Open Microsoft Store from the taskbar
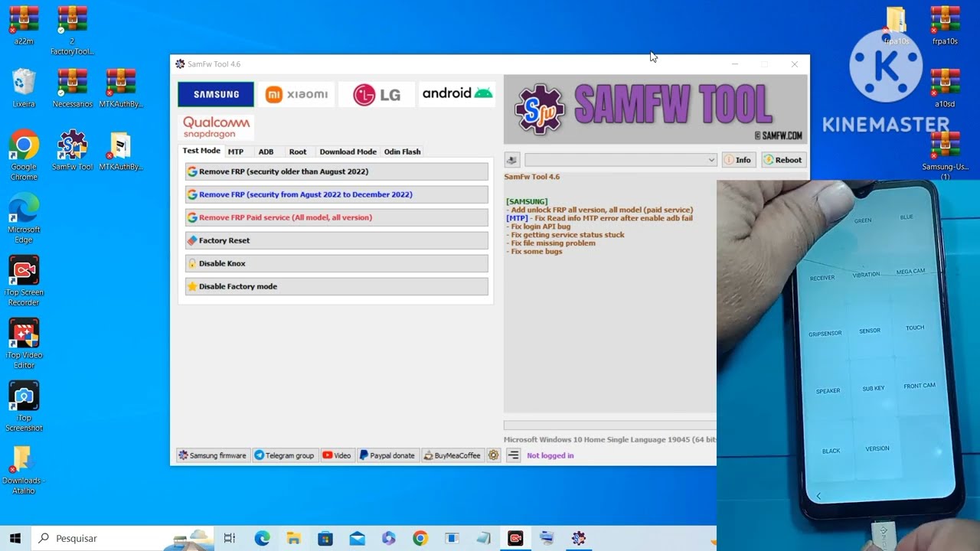The height and width of the screenshot is (551, 980). 325,538
